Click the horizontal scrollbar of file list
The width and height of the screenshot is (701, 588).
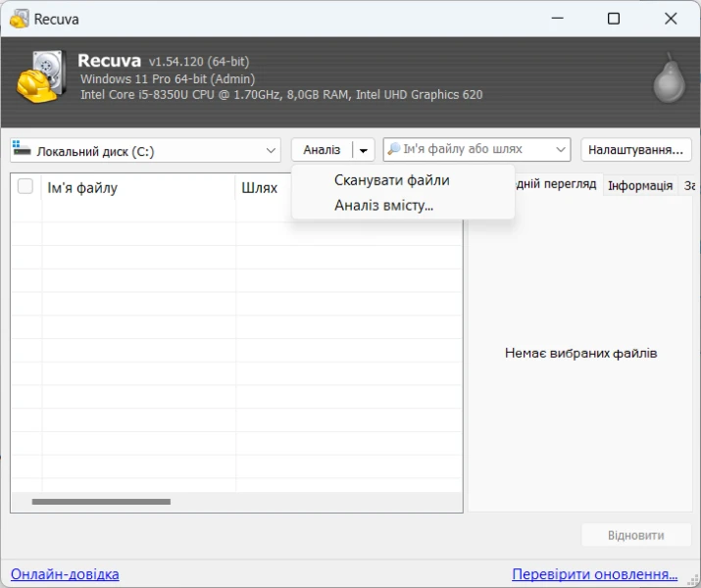(x=101, y=502)
